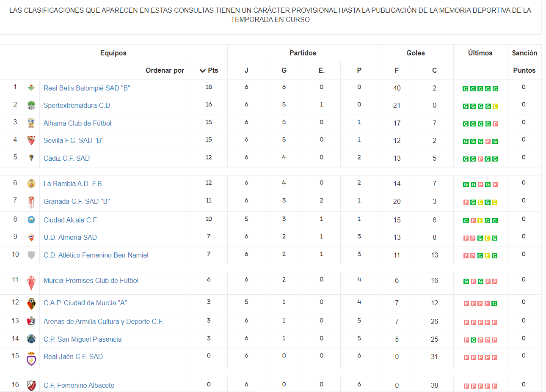
Task: Click the Cádiz C.F. SAD crest icon
Action: pyautogui.click(x=31, y=158)
